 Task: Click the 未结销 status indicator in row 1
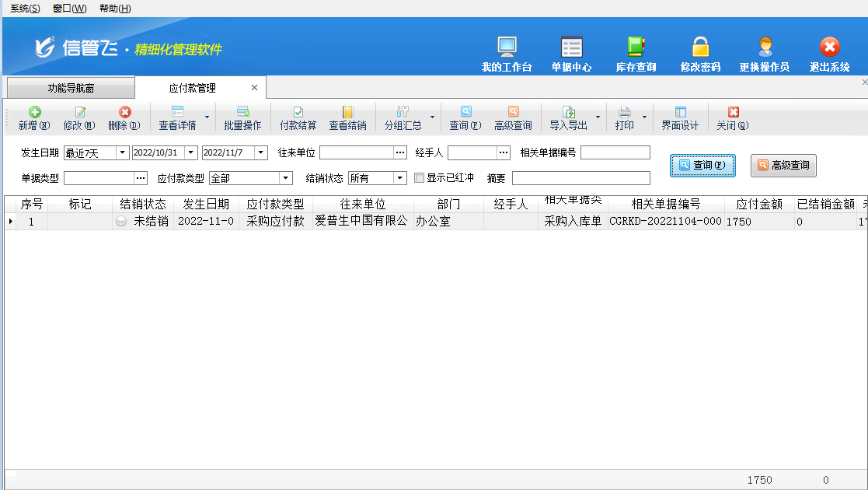click(x=121, y=221)
